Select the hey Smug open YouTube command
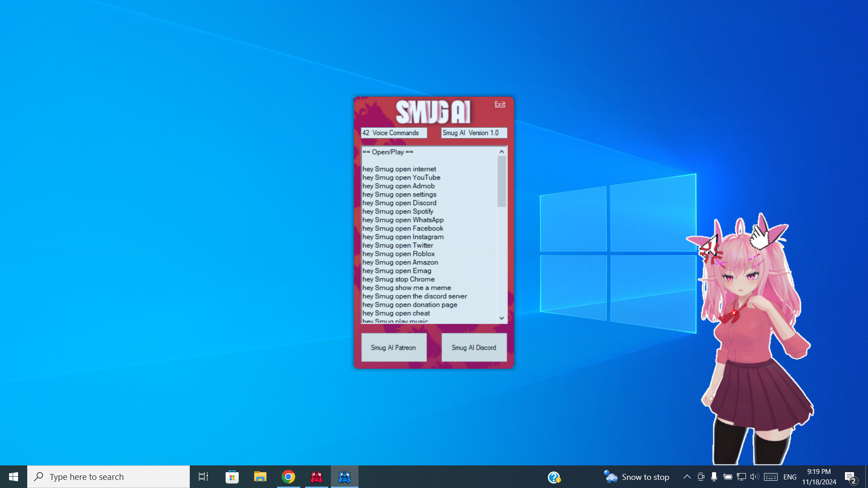The width and height of the screenshot is (868, 488). pos(401,178)
